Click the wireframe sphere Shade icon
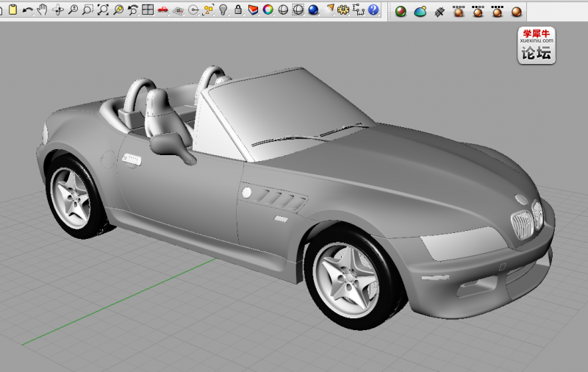 (283, 10)
